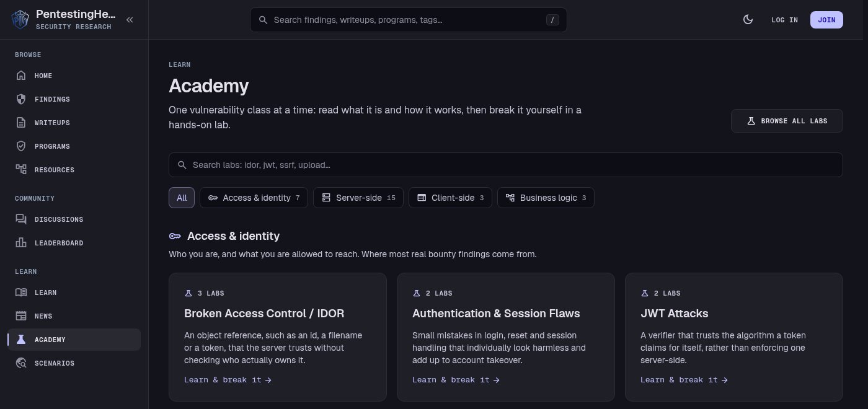The image size is (868, 409).
Task: Click the Join button
Action: click(x=826, y=20)
